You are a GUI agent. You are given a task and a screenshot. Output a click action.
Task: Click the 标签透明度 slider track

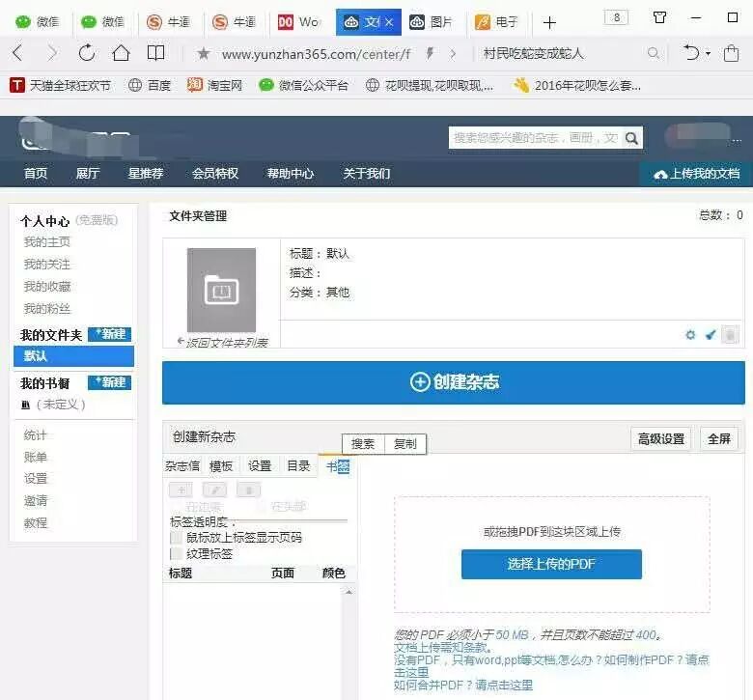(293, 520)
